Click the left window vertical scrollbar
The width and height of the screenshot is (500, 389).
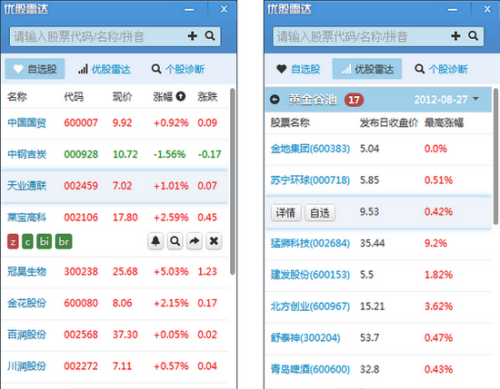(232, 181)
